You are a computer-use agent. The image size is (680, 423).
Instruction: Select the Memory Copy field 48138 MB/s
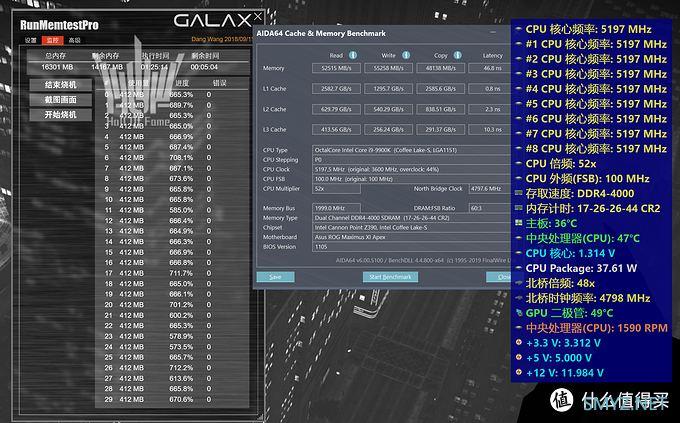click(441, 68)
